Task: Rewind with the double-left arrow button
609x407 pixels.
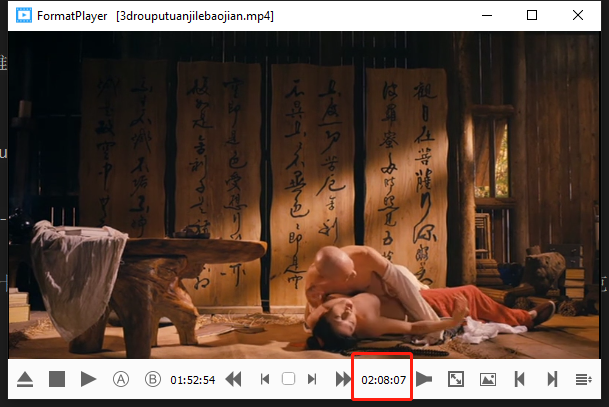Action: click(x=233, y=379)
